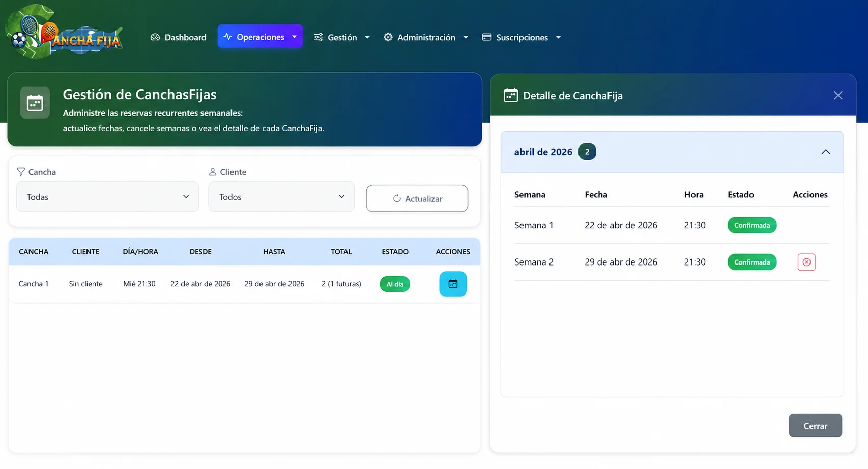Click the 2 (1 futuras) total cell
The height and width of the screenshot is (469, 868).
coord(341,284)
